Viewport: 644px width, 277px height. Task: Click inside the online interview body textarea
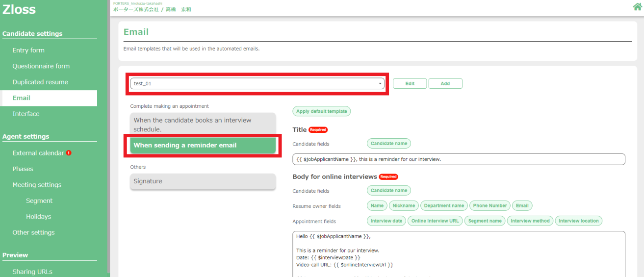pyautogui.click(x=459, y=255)
